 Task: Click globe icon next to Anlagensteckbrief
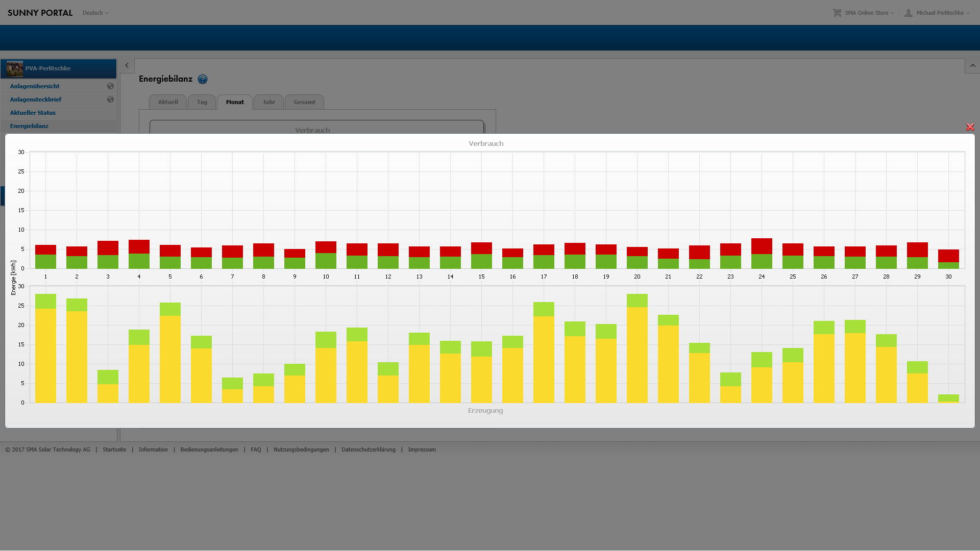[x=110, y=99]
